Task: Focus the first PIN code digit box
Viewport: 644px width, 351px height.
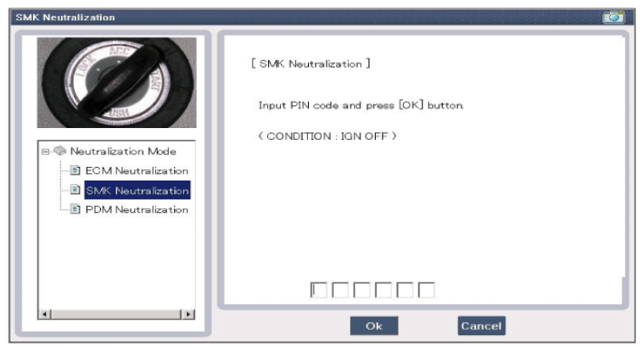Action: coord(318,290)
